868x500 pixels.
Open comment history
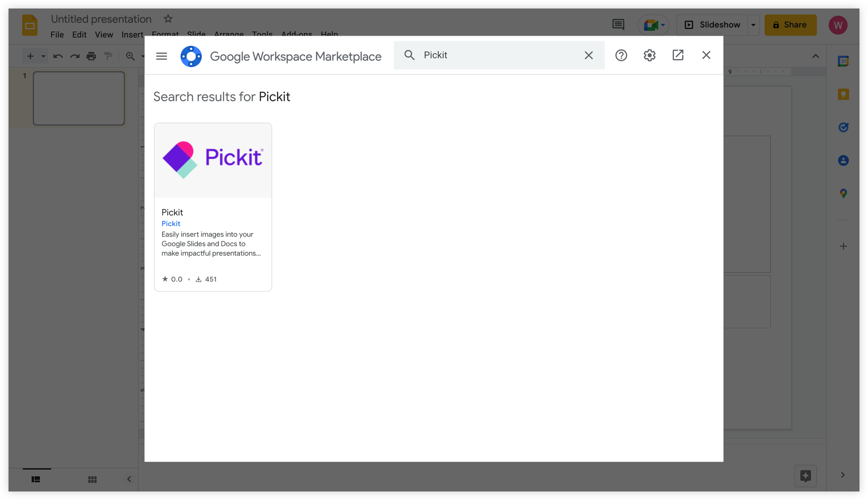click(x=618, y=25)
